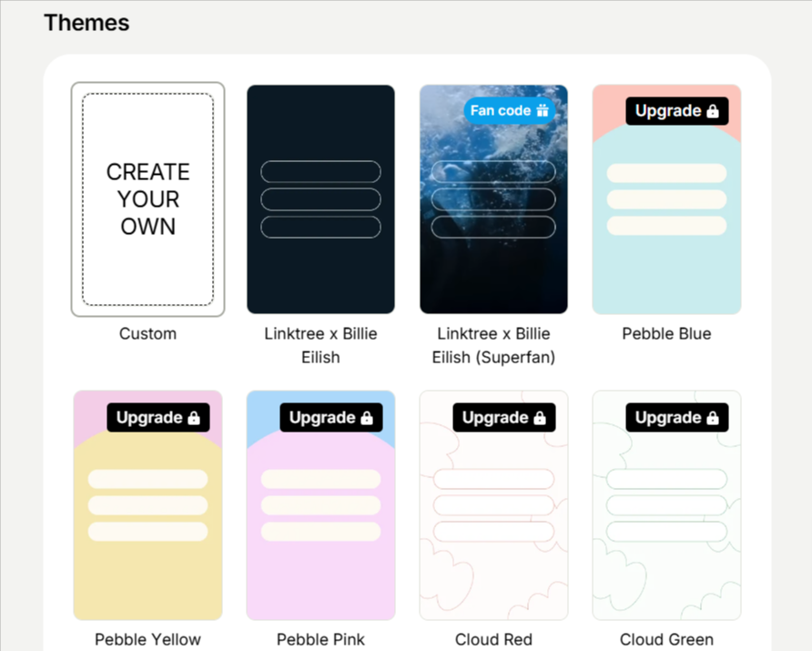
Task: Click the lock icon on Cloud Green's badge
Action: pyautogui.click(x=712, y=418)
